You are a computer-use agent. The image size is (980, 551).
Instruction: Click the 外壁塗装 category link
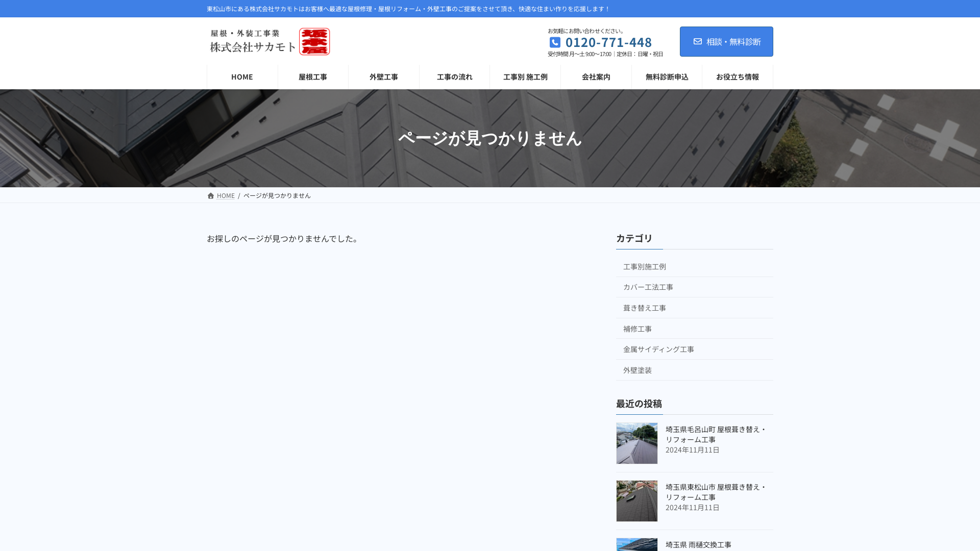click(637, 370)
